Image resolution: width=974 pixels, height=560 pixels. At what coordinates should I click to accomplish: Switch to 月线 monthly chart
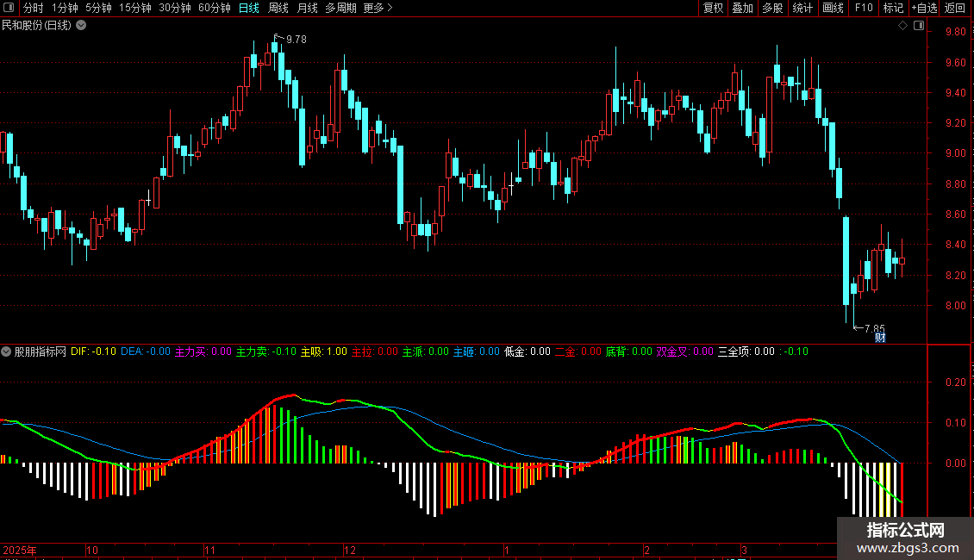pyautogui.click(x=308, y=8)
